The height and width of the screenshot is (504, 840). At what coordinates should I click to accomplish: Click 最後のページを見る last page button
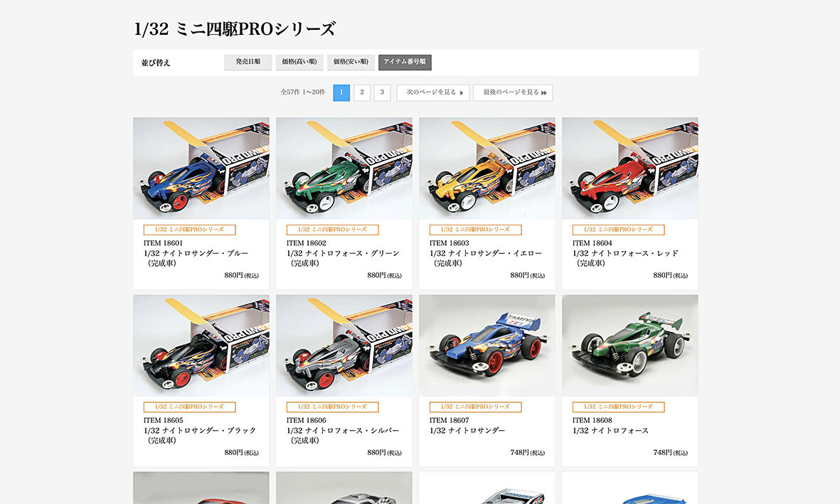click(x=513, y=92)
